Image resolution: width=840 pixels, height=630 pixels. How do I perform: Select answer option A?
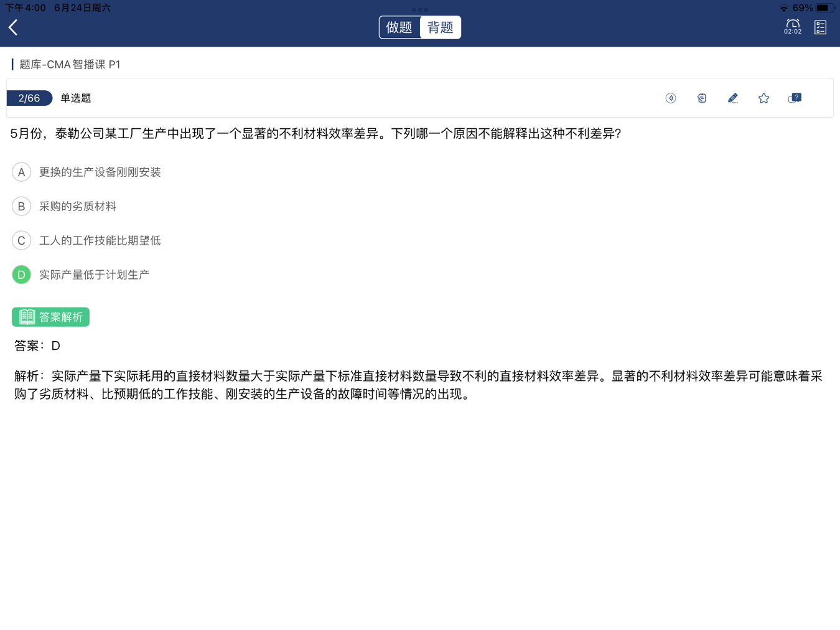point(22,172)
